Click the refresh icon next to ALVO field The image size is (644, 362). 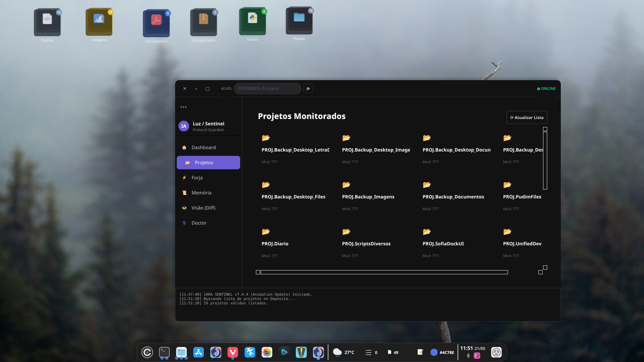tap(308, 88)
